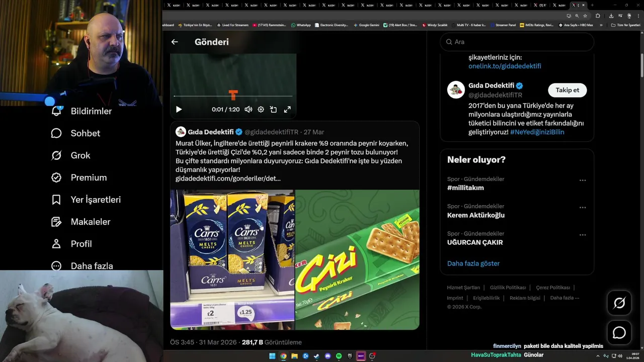Open Erişilebilirlik footer link
Image resolution: width=644 pixels, height=362 pixels.
click(x=487, y=298)
